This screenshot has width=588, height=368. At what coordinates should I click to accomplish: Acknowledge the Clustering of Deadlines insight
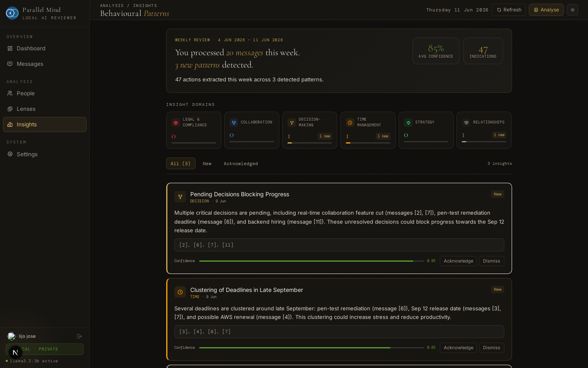coord(459,348)
